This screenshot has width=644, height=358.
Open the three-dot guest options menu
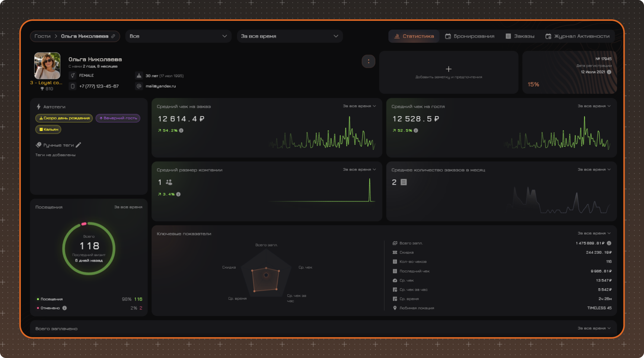click(369, 61)
